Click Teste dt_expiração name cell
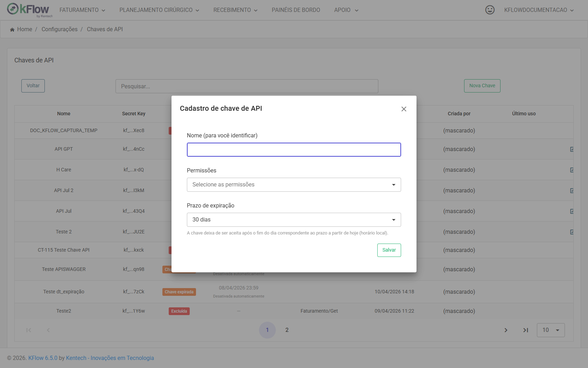This screenshot has width=588, height=368. (x=64, y=292)
